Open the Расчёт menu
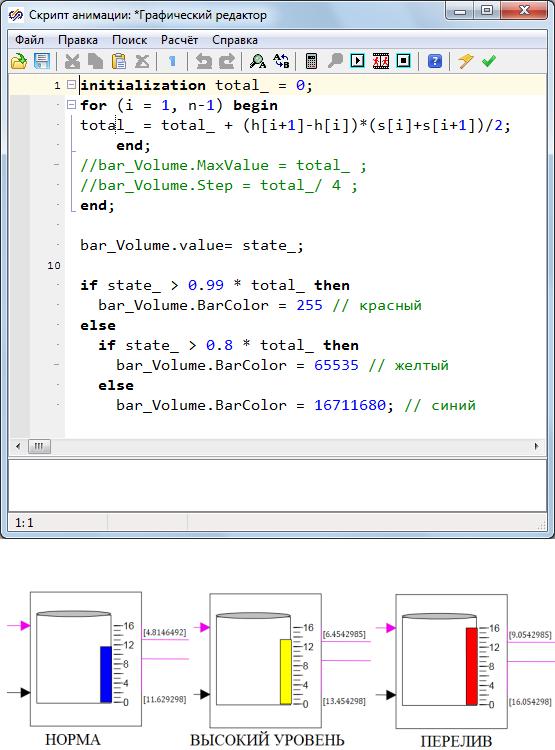 (x=179, y=40)
